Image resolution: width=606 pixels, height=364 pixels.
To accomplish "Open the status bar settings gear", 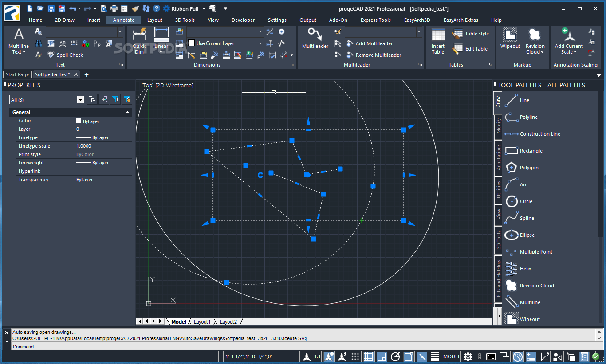I will click(x=468, y=356).
